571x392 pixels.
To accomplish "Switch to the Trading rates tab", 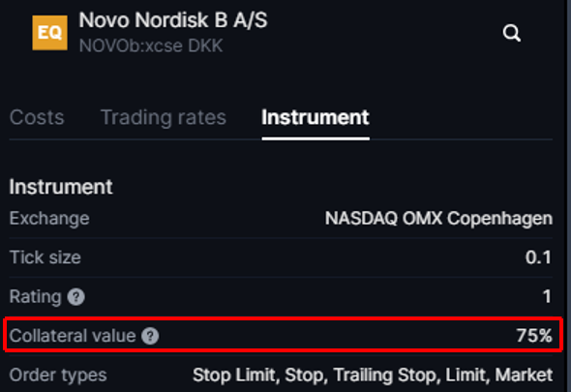I will pos(164,118).
